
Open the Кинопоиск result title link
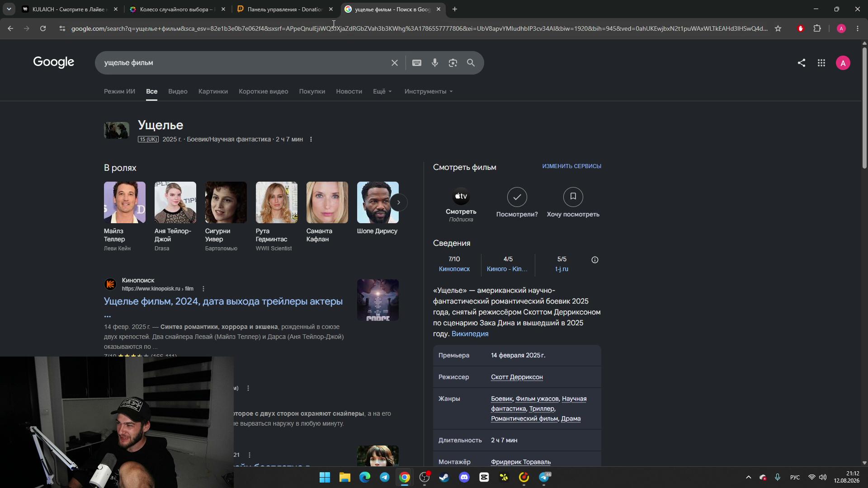click(x=223, y=301)
